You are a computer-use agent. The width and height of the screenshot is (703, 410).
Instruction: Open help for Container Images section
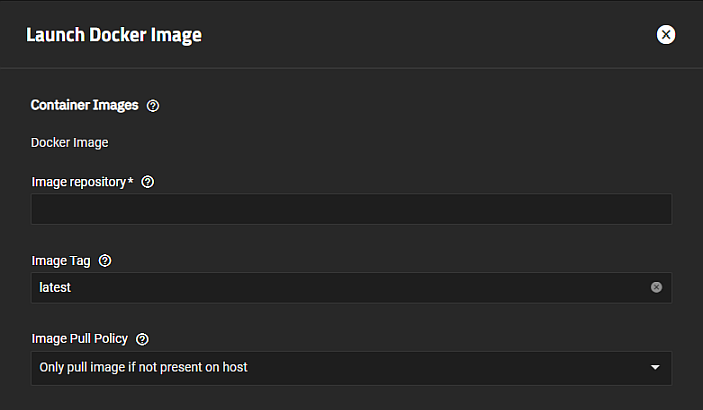153,105
